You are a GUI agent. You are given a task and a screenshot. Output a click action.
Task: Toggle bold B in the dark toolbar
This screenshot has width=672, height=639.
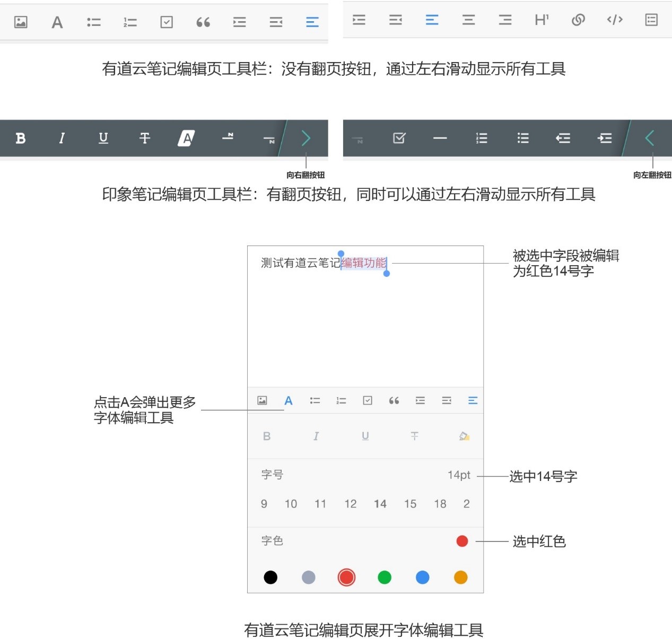[x=21, y=138]
